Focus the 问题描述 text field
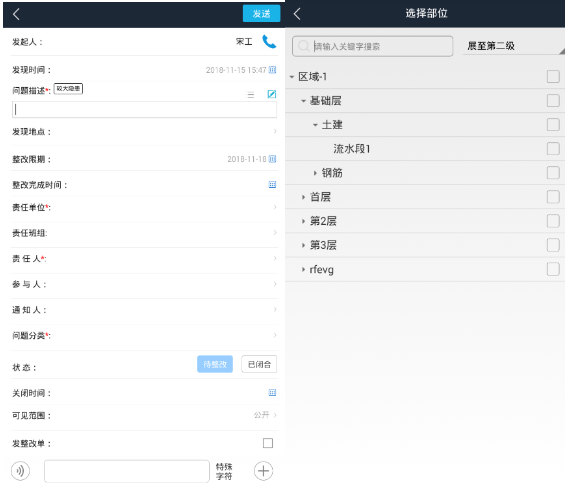Image resolution: width=565 pixels, height=499 pixels. pyautogui.click(x=144, y=110)
